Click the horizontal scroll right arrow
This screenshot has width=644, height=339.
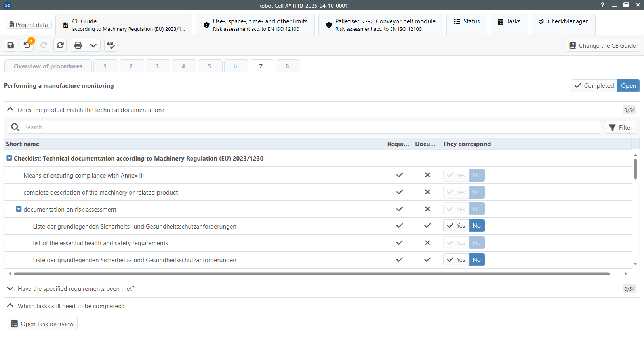click(x=626, y=273)
